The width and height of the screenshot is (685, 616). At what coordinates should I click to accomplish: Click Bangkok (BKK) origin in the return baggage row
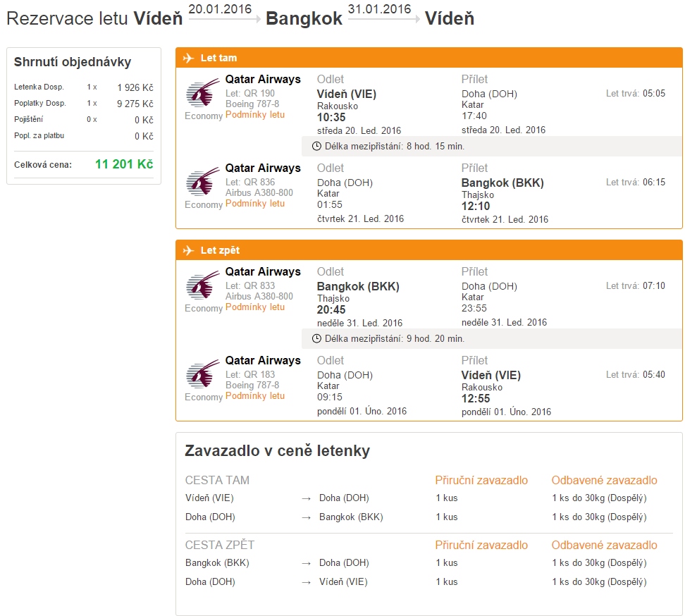(x=217, y=562)
